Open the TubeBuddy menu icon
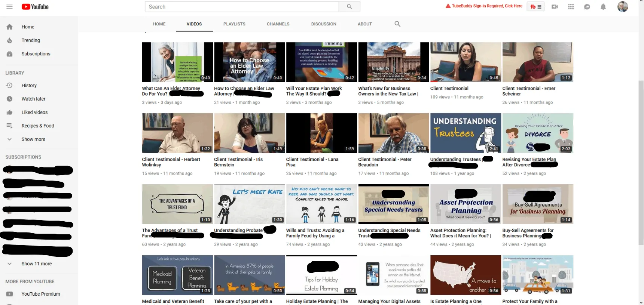 [536, 7]
